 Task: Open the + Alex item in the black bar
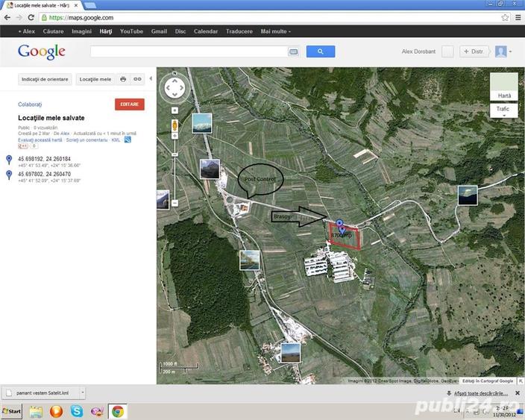tap(26, 31)
